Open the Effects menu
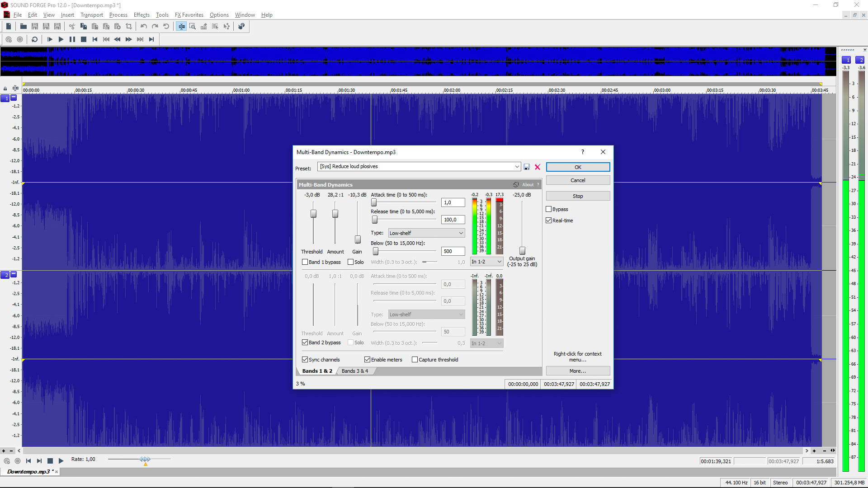 [x=142, y=15]
